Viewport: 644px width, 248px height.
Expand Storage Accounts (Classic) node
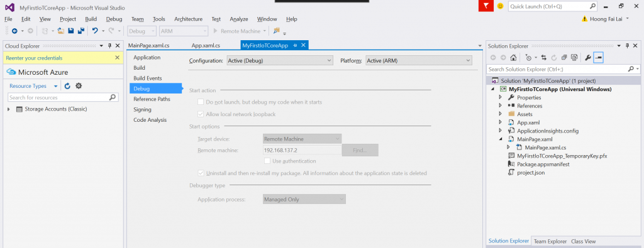(9, 109)
